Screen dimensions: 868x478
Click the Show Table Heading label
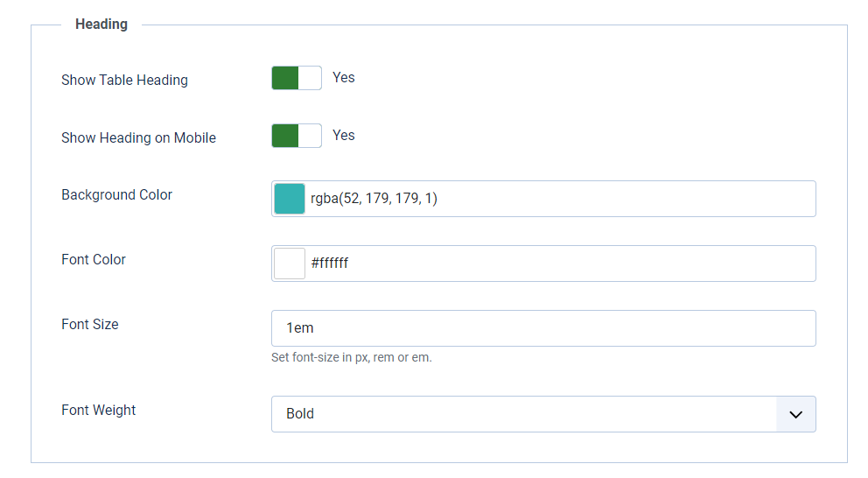click(x=124, y=80)
